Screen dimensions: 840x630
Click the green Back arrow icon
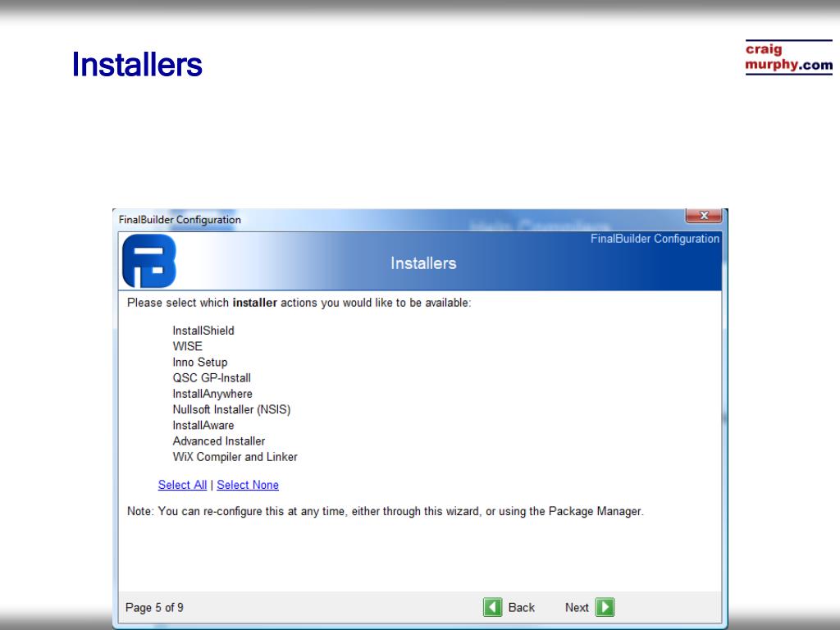pos(492,607)
